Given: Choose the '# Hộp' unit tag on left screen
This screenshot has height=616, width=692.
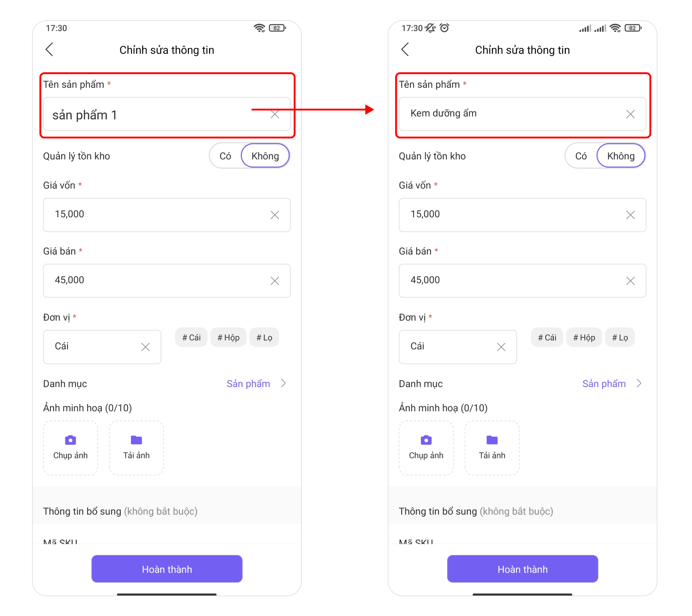Looking at the screenshot, I should coord(229,337).
